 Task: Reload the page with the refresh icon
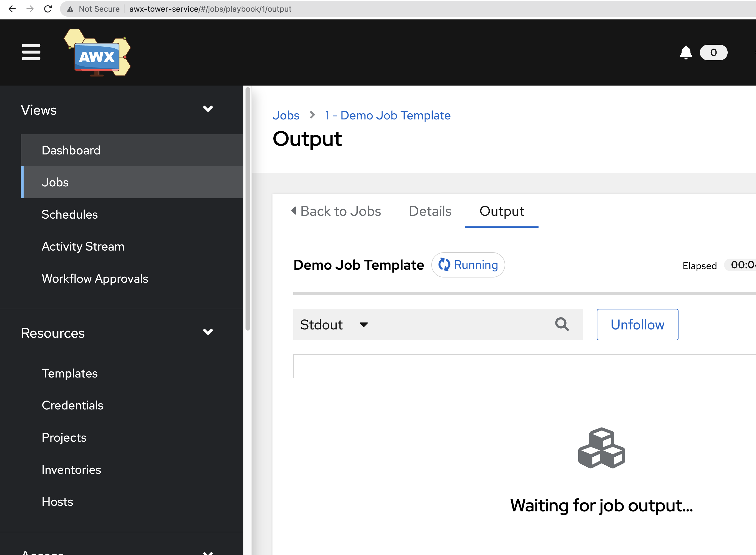click(x=48, y=9)
